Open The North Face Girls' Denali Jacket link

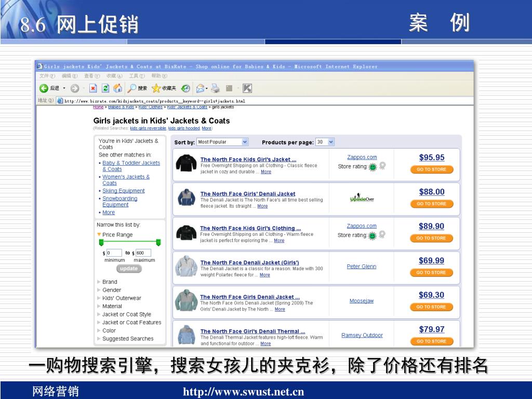coord(248,194)
